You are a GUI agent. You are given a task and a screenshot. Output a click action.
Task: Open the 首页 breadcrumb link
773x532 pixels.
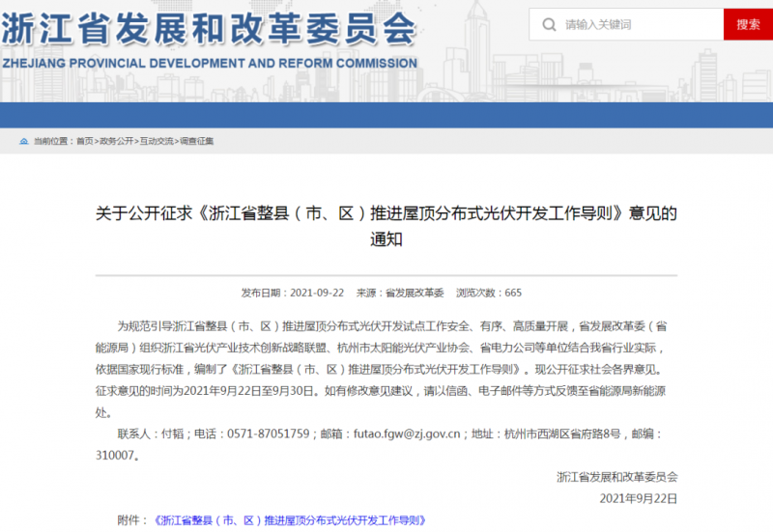[85, 141]
